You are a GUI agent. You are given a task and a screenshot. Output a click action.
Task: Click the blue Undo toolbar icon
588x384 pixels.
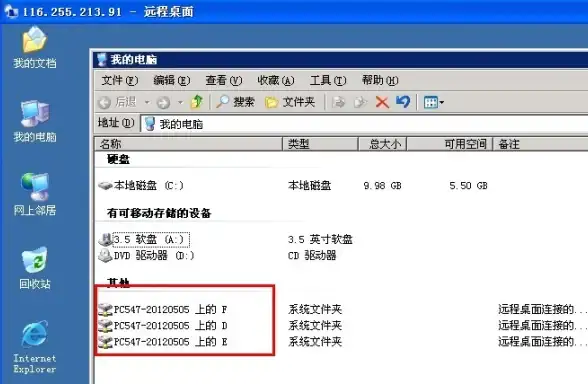coord(403,102)
